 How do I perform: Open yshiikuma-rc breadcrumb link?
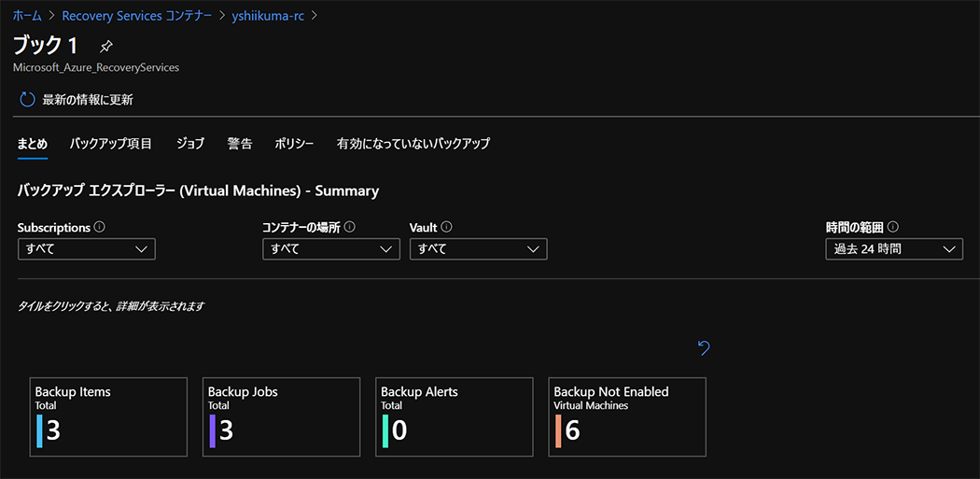coord(268,16)
